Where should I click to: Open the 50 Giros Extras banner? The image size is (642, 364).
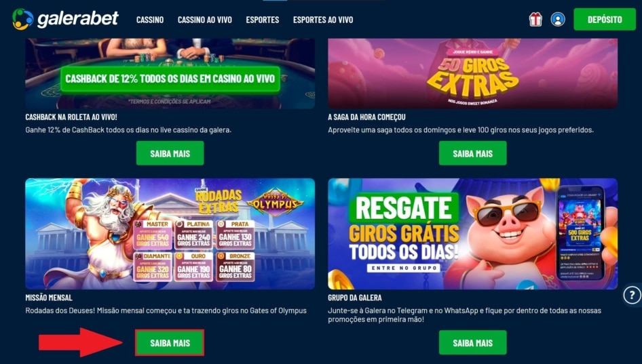472,74
